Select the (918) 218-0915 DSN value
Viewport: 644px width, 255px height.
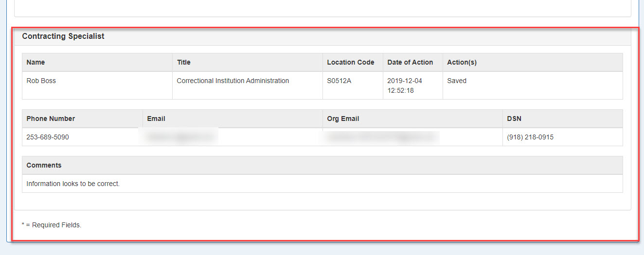click(530, 137)
